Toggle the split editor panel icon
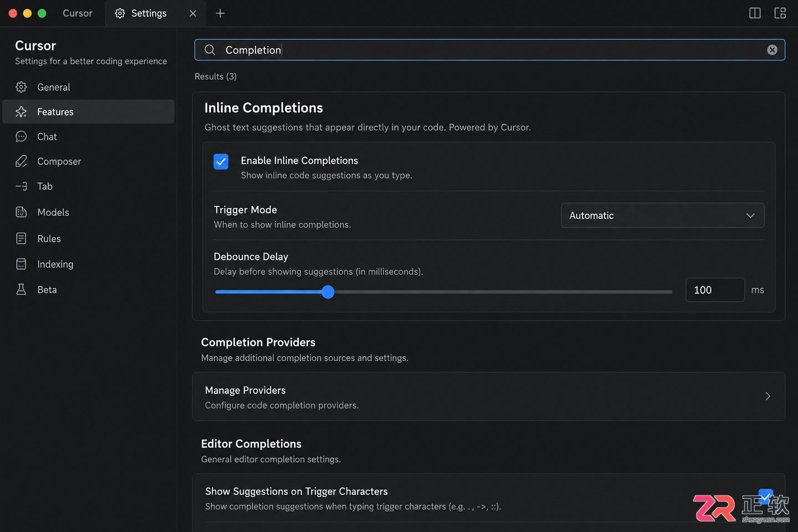Image resolution: width=798 pixels, height=532 pixels. pos(755,13)
